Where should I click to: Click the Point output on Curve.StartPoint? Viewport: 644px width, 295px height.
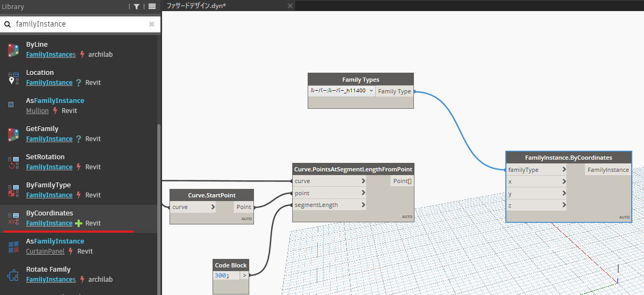(244, 207)
